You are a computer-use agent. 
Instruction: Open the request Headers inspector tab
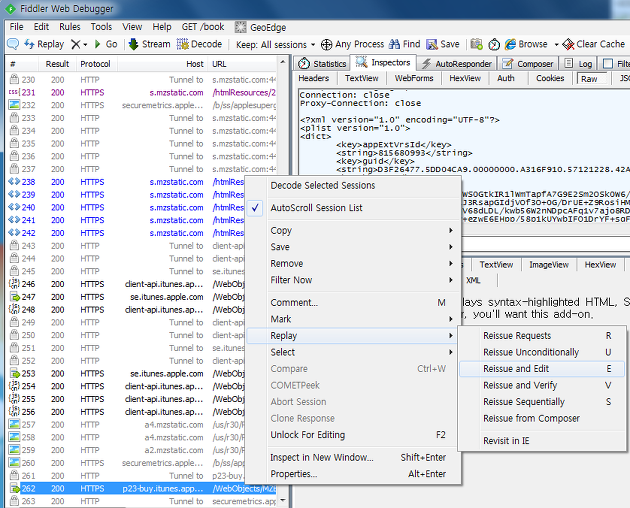tap(314, 78)
